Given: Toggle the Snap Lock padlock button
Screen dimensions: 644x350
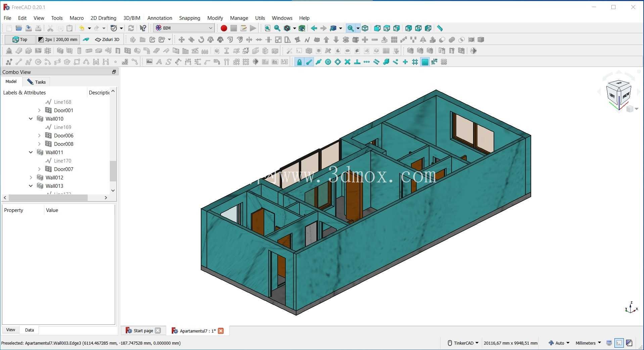Looking at the screenshot, I should pyautogui.click(x=299, y=62).
